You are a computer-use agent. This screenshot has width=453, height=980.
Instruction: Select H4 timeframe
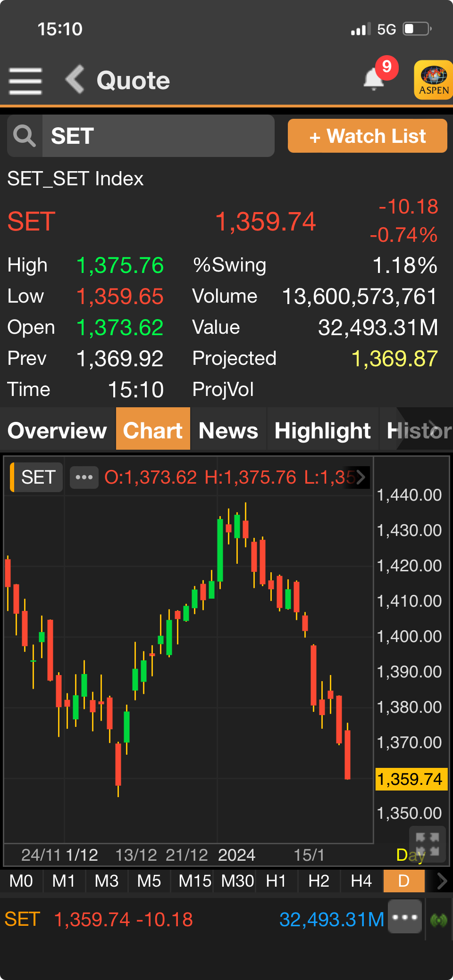coord(361,881)
